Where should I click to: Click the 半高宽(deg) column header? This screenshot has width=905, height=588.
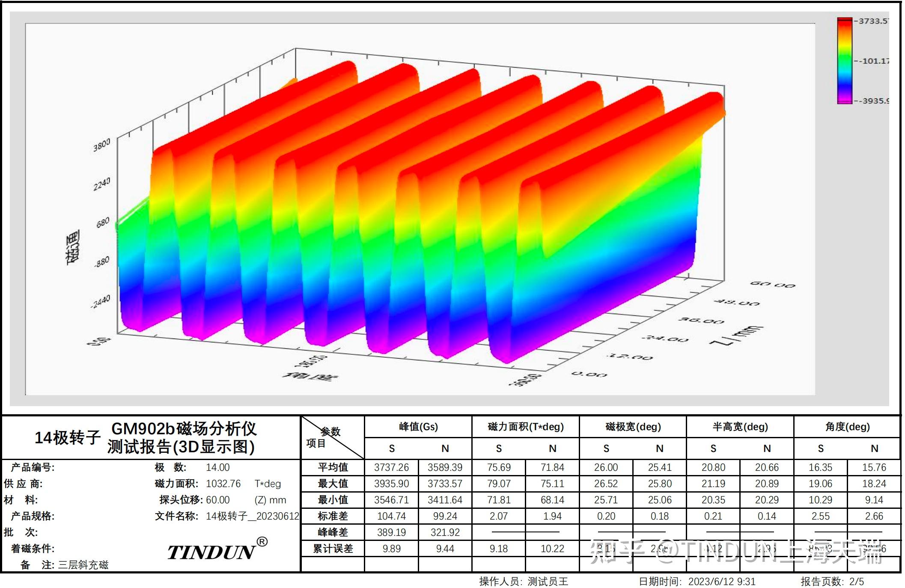[740, 427]
